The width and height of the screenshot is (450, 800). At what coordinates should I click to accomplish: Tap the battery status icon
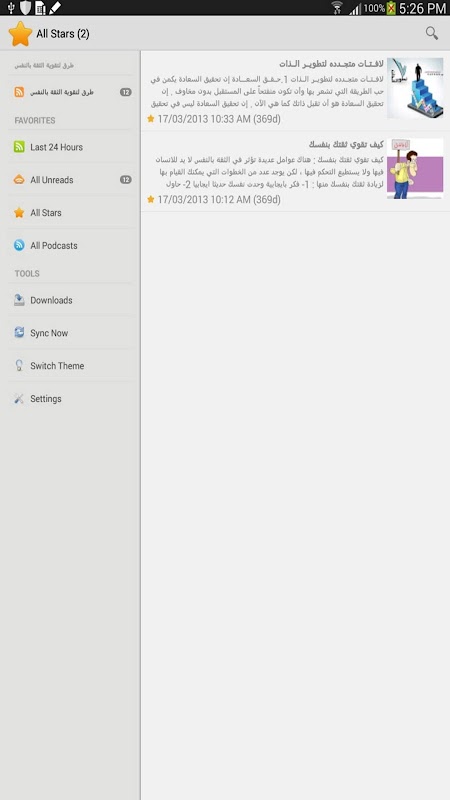(x=391, y=8)
